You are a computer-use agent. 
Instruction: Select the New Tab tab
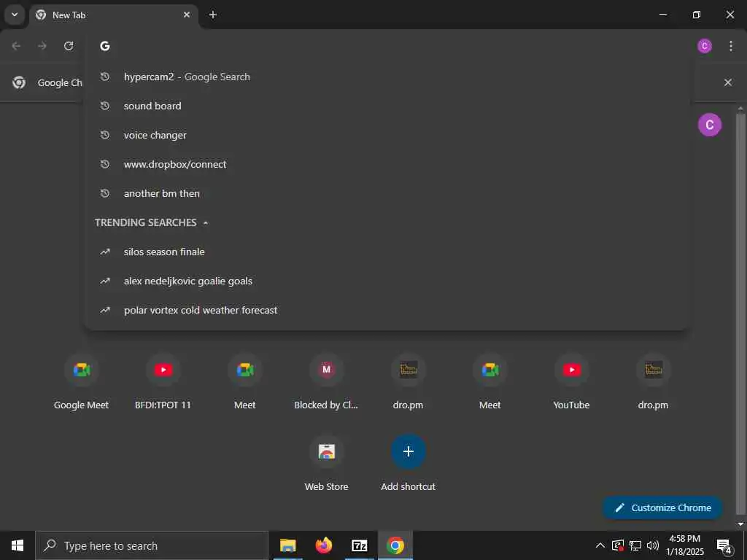tap(113, 15)
